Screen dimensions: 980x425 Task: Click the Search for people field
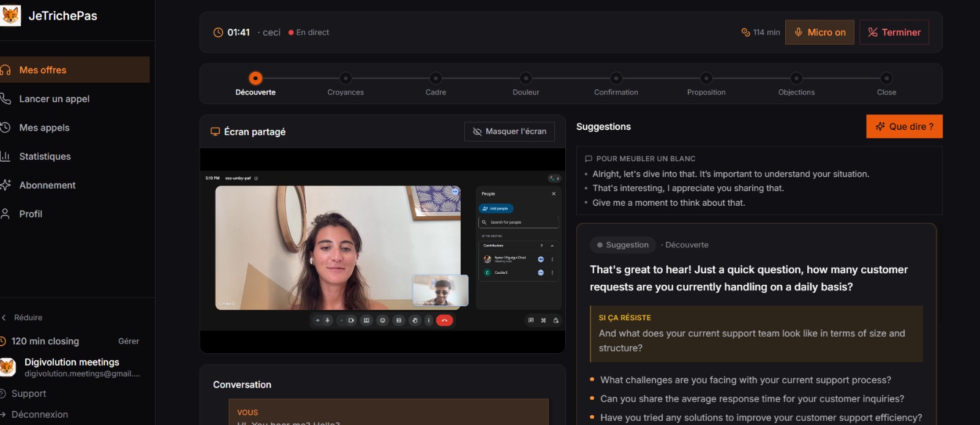tap(519, 222)
